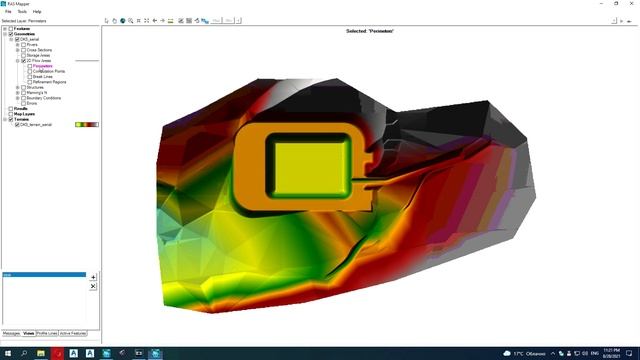Screen dimensions: 640x360
Task: Expand the Cross Sections tree node
Action: click(18, 50)
